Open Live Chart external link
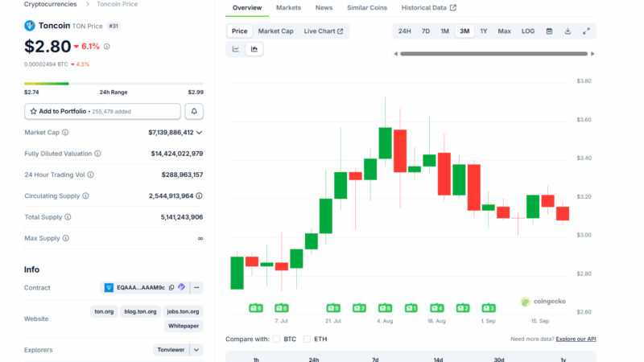 (324, 31)
